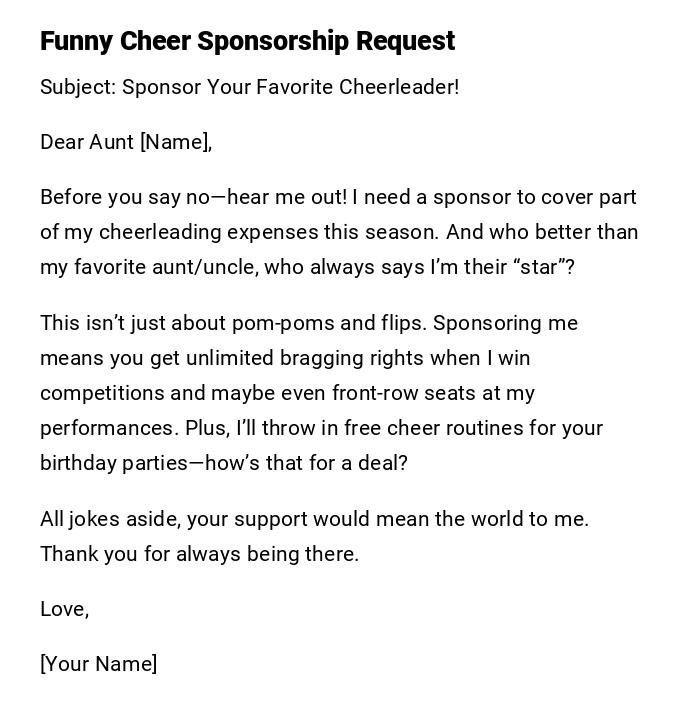Viewport: 700px width, 726px height.
Task: Click the subject line "Sponsor Your Favorite Cheerleader!"
Action: click(290, 87)
